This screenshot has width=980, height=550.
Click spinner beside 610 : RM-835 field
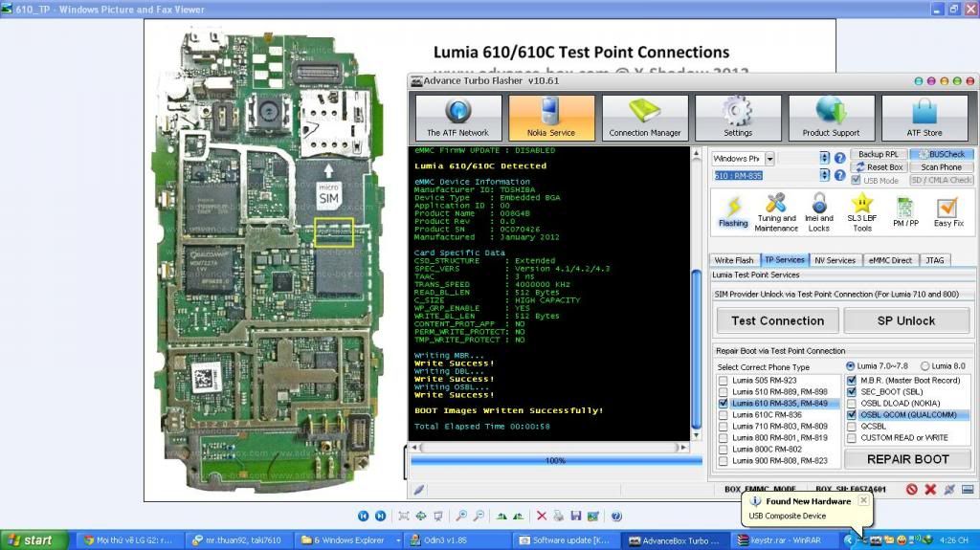(824, 175)
